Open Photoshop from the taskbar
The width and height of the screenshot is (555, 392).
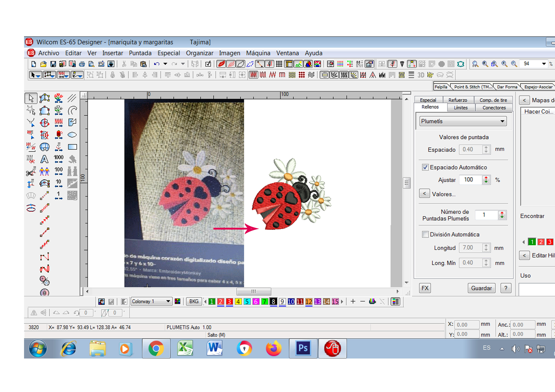(x=303, y=348)
